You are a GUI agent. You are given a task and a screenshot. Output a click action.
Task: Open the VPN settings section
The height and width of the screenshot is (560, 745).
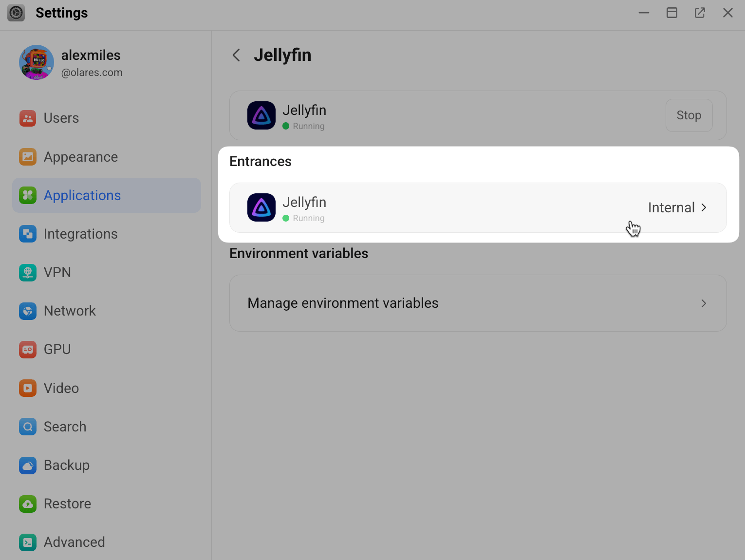click(107, 272)
